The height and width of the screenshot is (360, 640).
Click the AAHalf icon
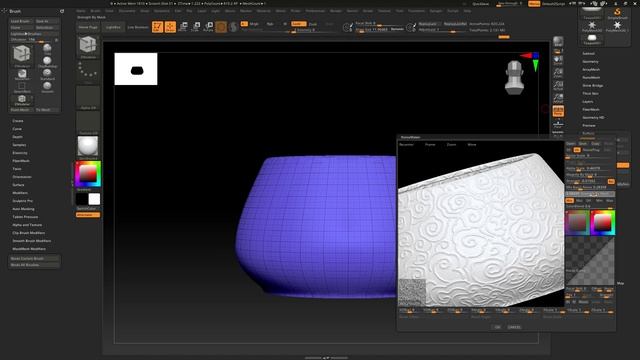pos(558,98)
